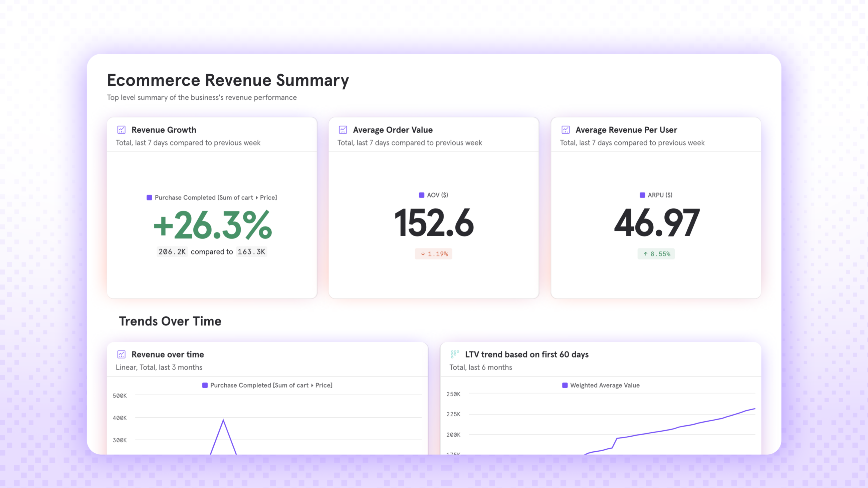Viewport: 868px width, 488px height.
Task: Click the green +26.3% growth indicator
Action: pyautogui.click(x=212, y=225)
